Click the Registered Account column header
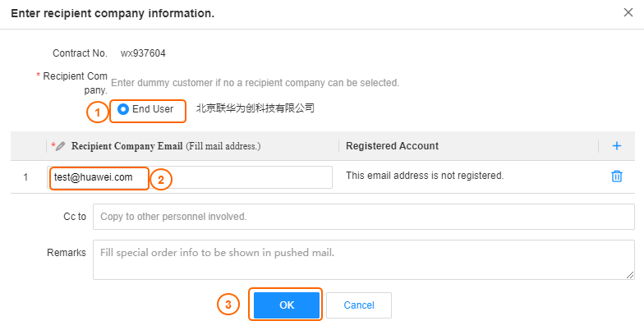This screenshot has width=644, height=330. tap(393, 146)
